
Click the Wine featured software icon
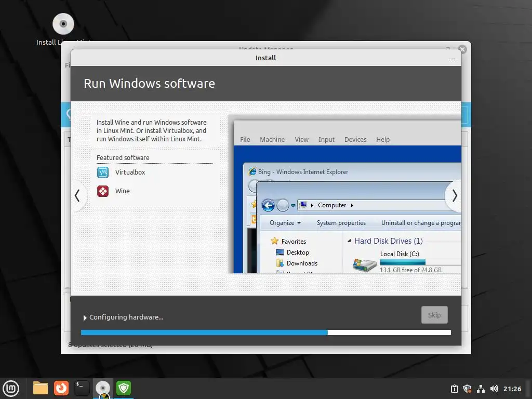click(103, 191)
